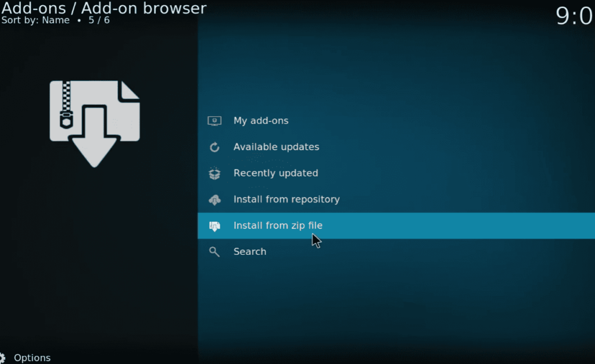Click the My add-ons monitor icon

tap(214, 121)
